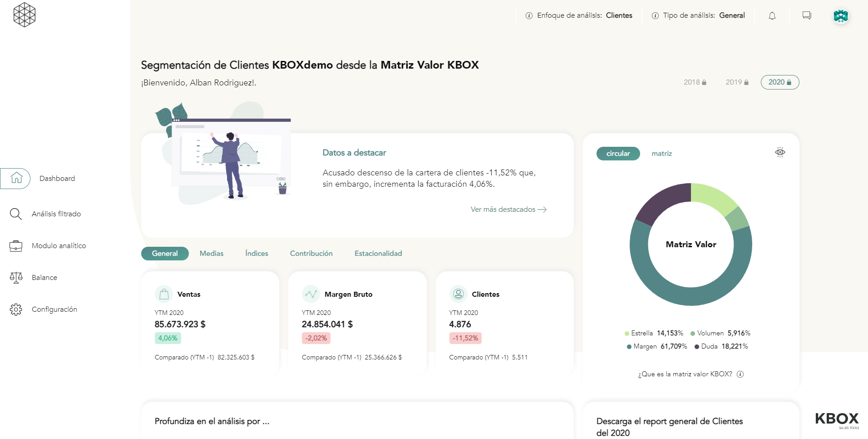Select year 2020
Viewport: 868px width, 439px height.
click(x=780, y=82)
